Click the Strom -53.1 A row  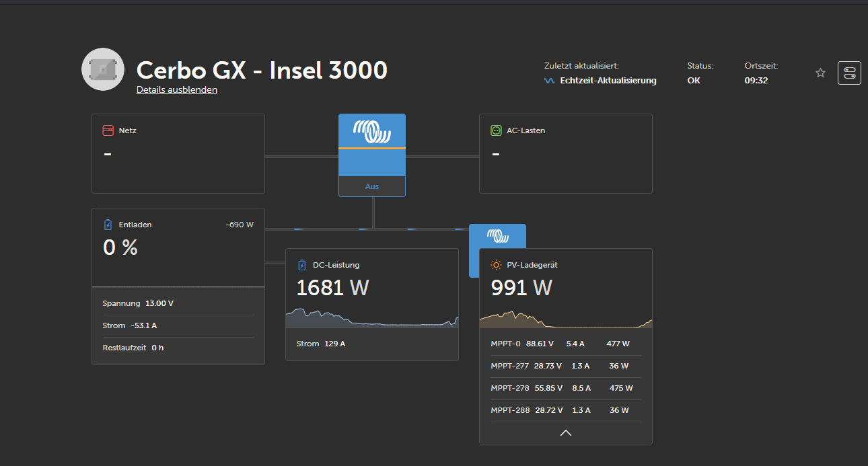pos(178,325)
